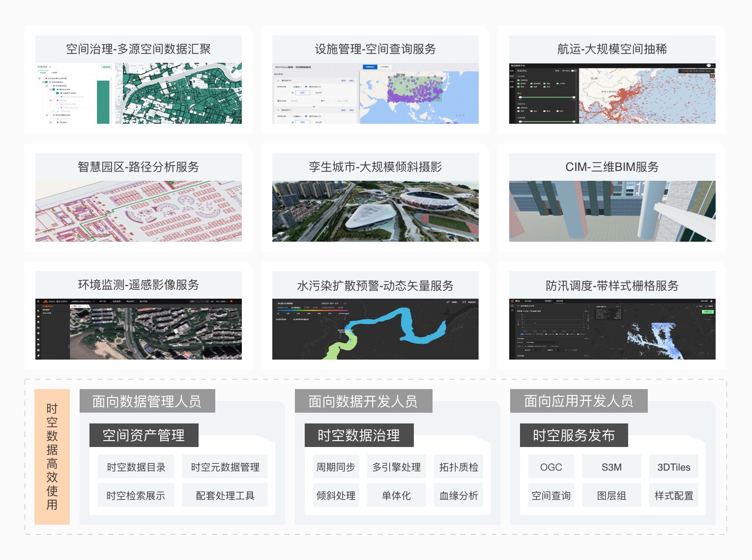Click the 智慧园区-路径分析服务 card title

click(138, 167)
